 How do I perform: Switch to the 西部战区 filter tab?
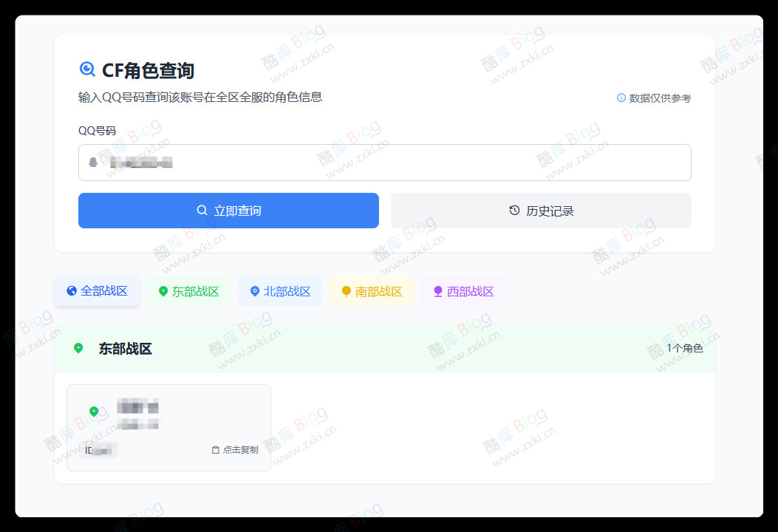coord(463,291)
